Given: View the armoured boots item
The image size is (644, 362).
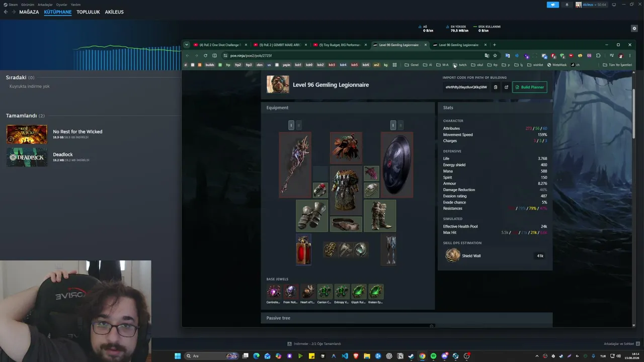Looking at the screenshot, I should click(380, 216).
